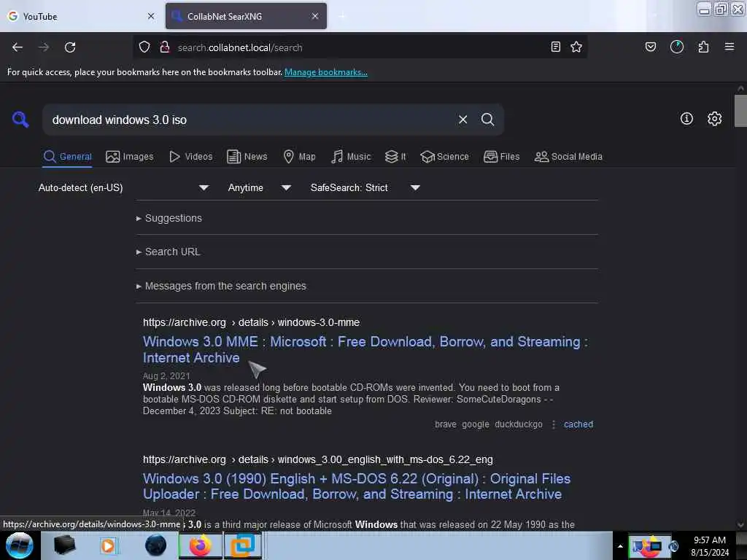Switch to Science search category
The image size is (747, 560).
pos(444,157)
